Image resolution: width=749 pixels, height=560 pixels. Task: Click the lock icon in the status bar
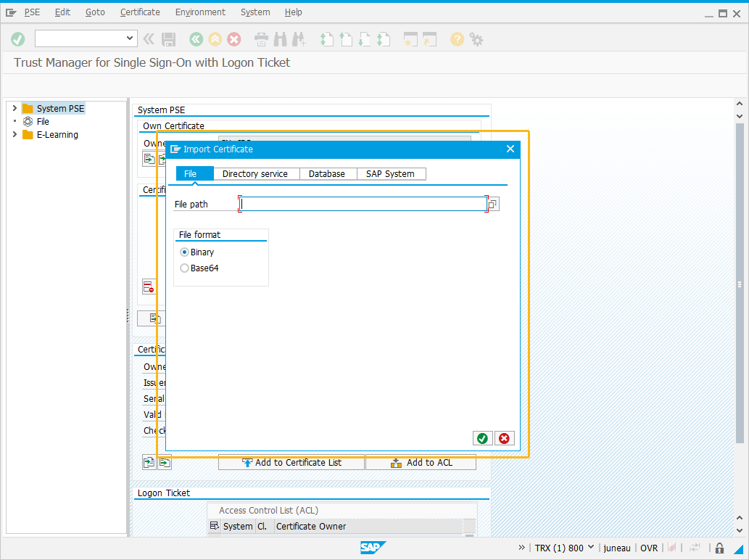point(719,548)
